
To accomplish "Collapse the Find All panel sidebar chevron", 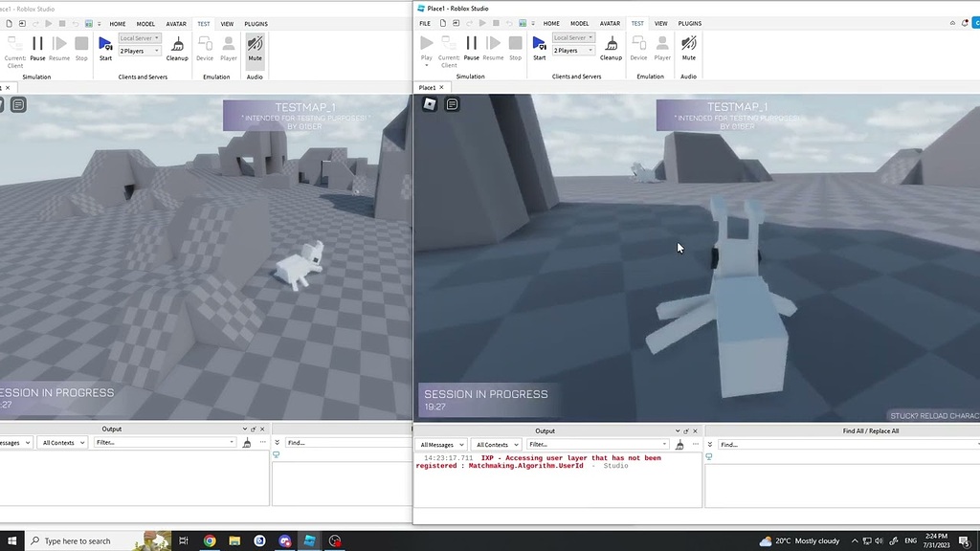I will (x=708, y=444).
